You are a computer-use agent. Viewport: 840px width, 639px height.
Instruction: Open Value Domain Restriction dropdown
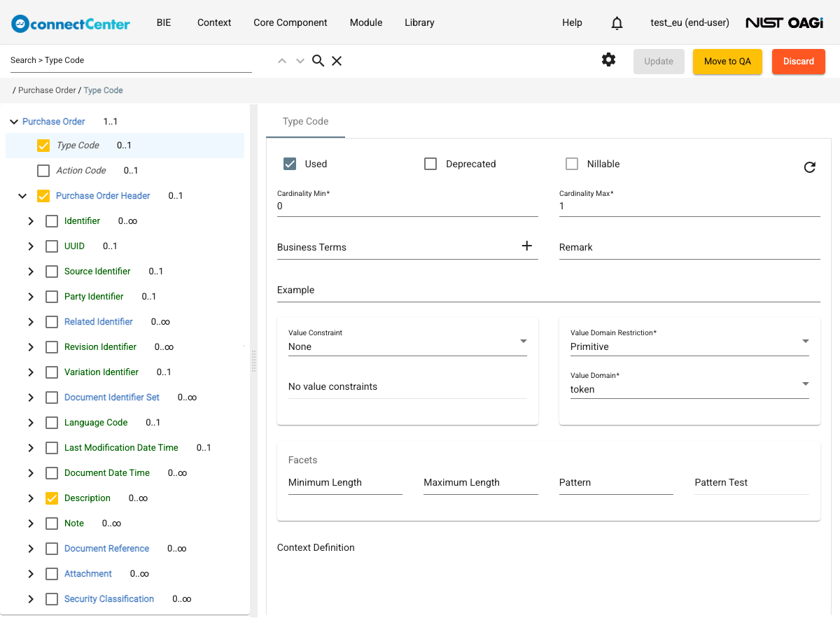click(689, 342)
